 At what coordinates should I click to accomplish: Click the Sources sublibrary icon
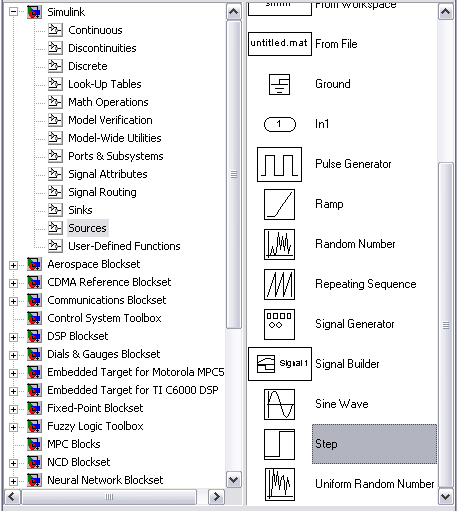pyautogui.click(x=55, y=228)
